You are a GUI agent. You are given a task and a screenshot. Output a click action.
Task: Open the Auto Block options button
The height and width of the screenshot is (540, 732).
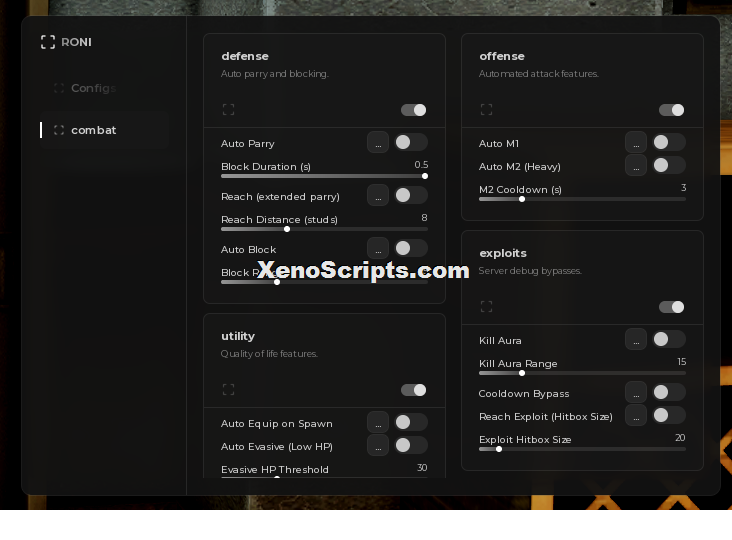tap(378, 248)
